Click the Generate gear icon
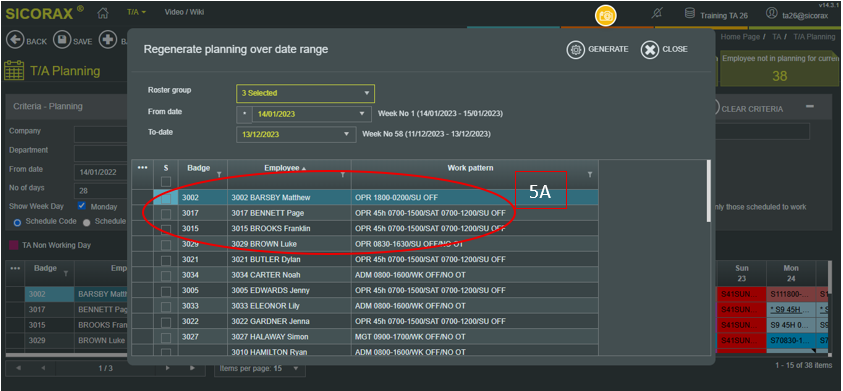Image resolution: width=843 pixels, height=391 pixels. click(576, 49)
